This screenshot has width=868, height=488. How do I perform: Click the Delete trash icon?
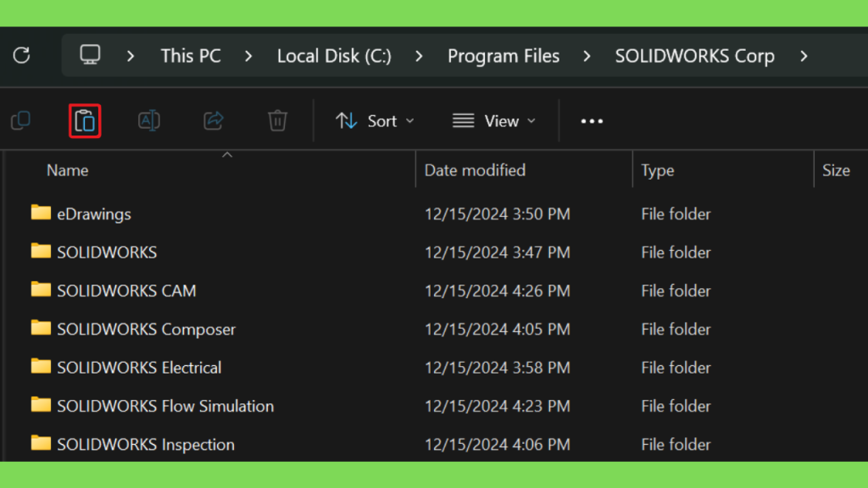click(x=277, y=120)
